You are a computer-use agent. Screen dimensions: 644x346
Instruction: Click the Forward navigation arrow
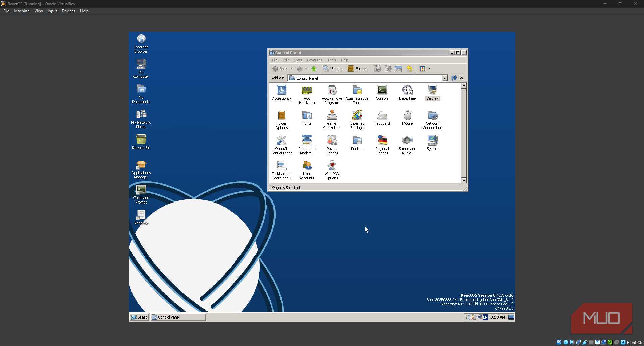299,69
